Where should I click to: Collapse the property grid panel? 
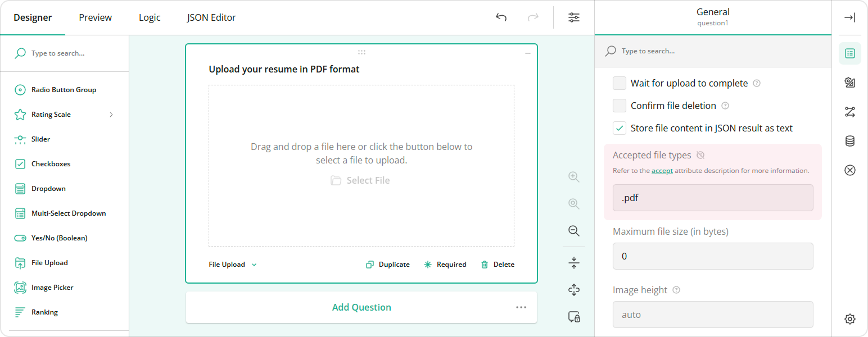850,17
